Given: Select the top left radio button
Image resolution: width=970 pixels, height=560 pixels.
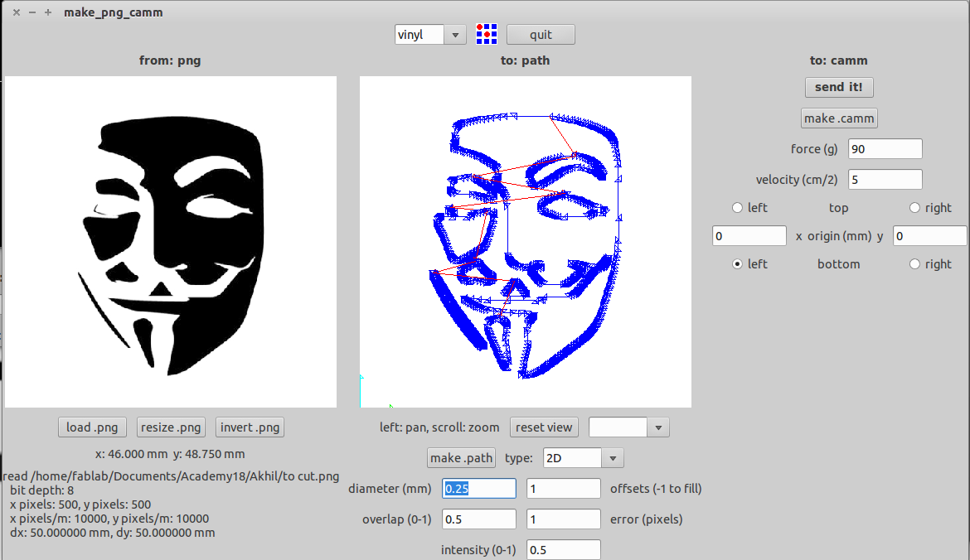Looking at the screenshot, I should click(x=737, y=208).
